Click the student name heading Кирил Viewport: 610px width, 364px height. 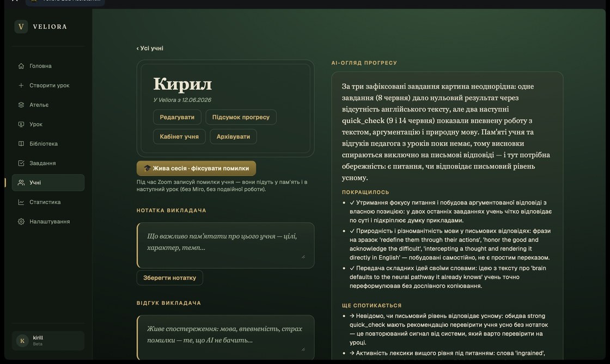tap(182, 84)
